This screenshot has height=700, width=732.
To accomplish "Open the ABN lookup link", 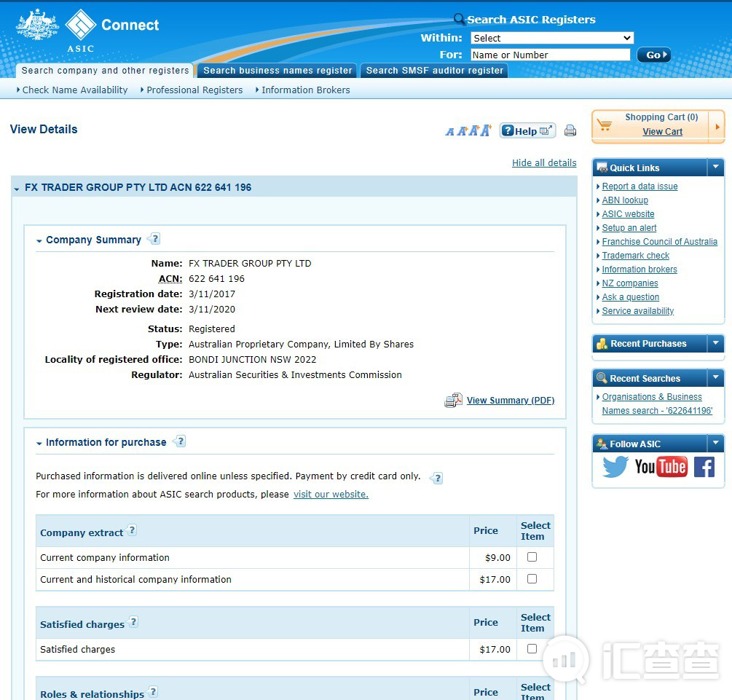I will pyautogui.click(x=625, y=200).
